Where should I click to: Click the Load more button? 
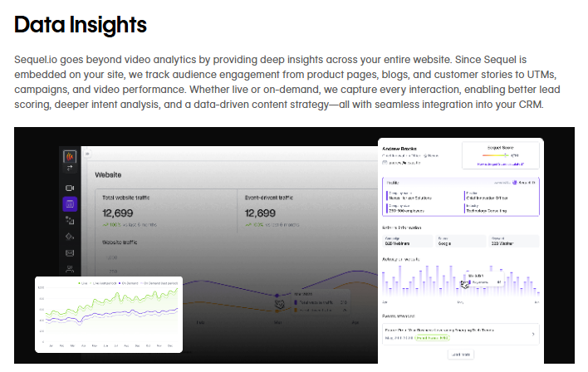coord(460,355)
